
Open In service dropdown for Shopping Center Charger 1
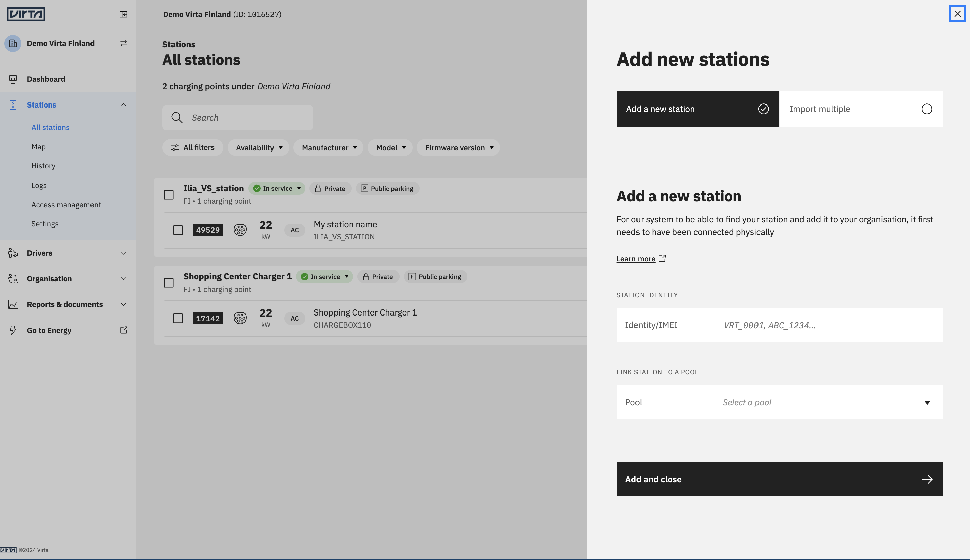(324, 277)
